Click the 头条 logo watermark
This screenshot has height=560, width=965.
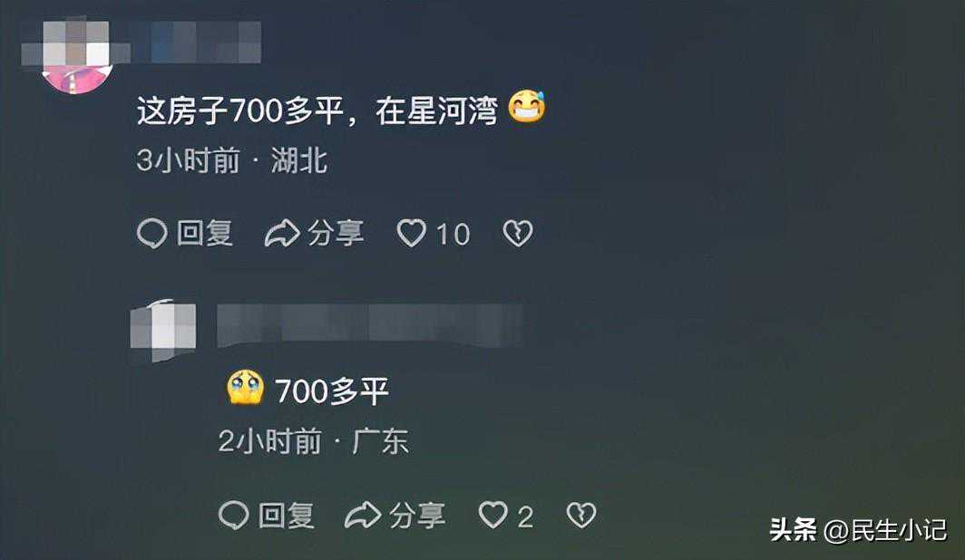click(x=794, y=529)
